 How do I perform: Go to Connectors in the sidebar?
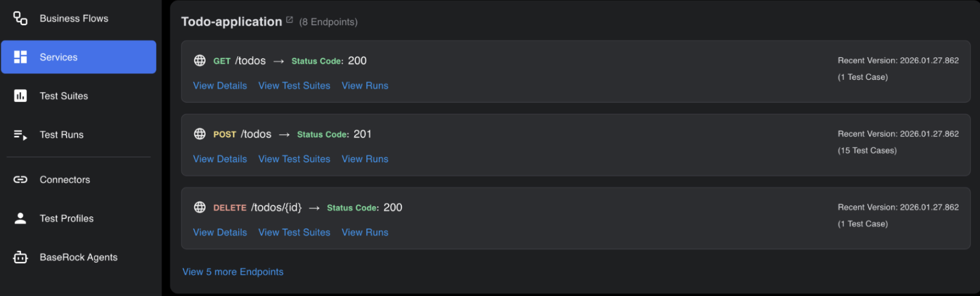pyautogui.click(x=65, y=179)
